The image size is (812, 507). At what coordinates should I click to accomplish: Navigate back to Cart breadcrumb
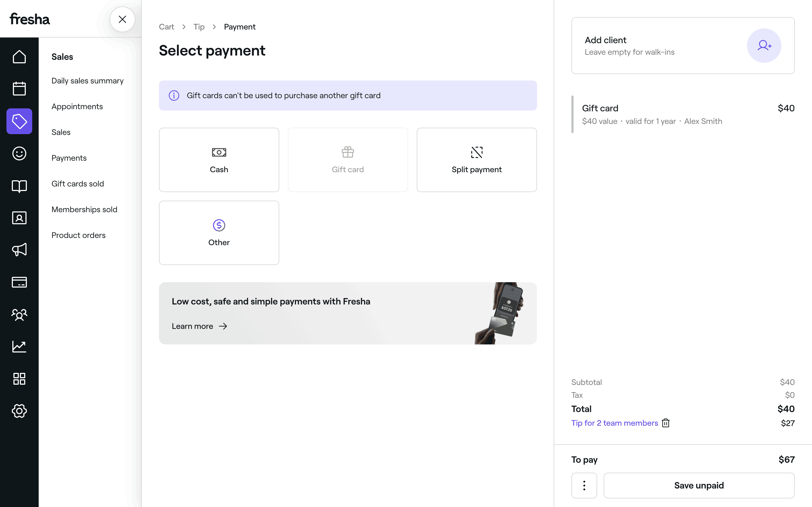tap(166, 27)
